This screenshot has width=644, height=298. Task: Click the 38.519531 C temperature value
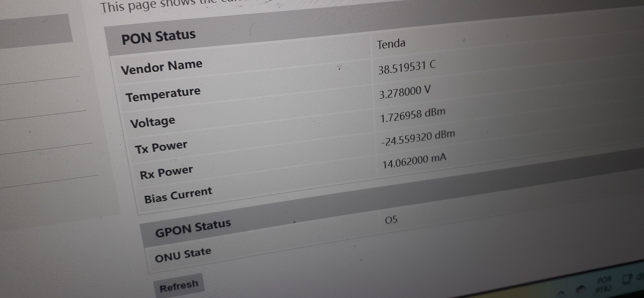pos(407,68)
